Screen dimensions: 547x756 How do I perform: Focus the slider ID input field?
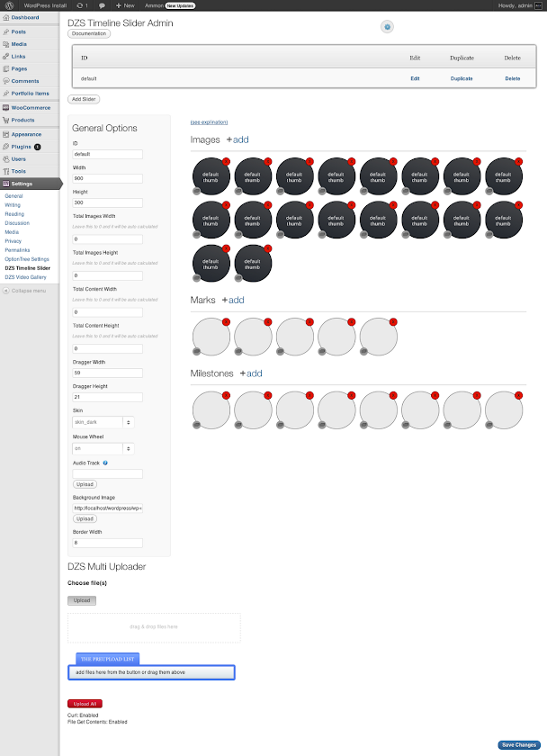point(107,154)
